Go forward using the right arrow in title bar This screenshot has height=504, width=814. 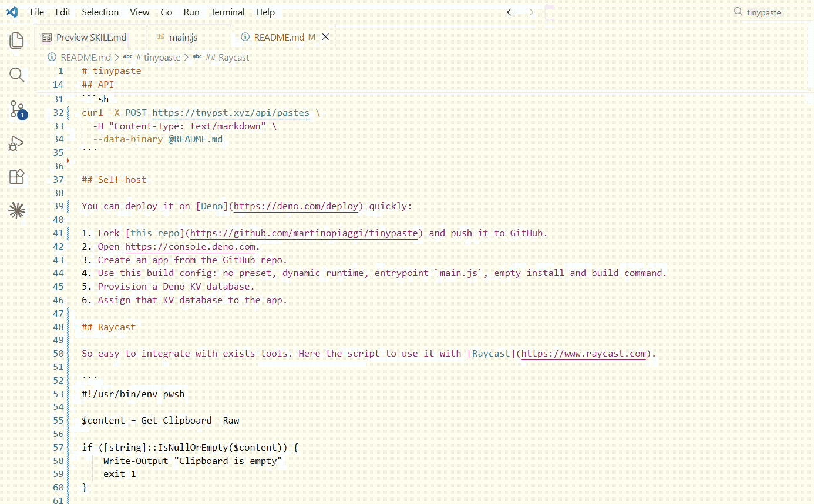point(530,12)
